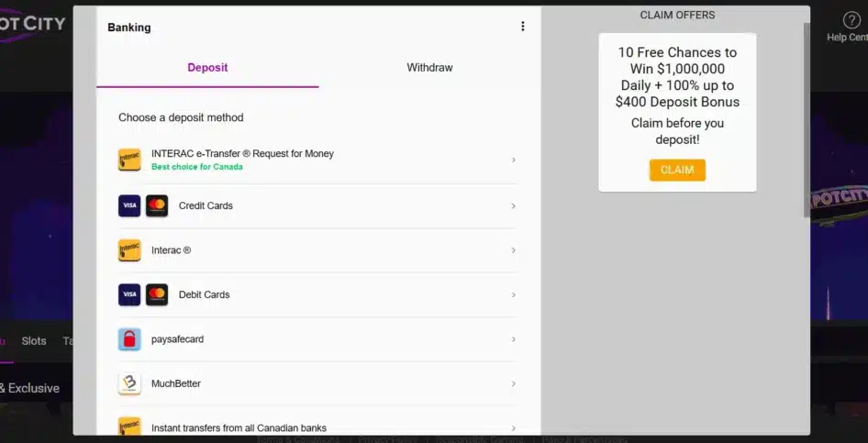Click the modal's vertical scrollbar
The height and width of the screenshot is (443, 868).
click(x=807, y=119)
